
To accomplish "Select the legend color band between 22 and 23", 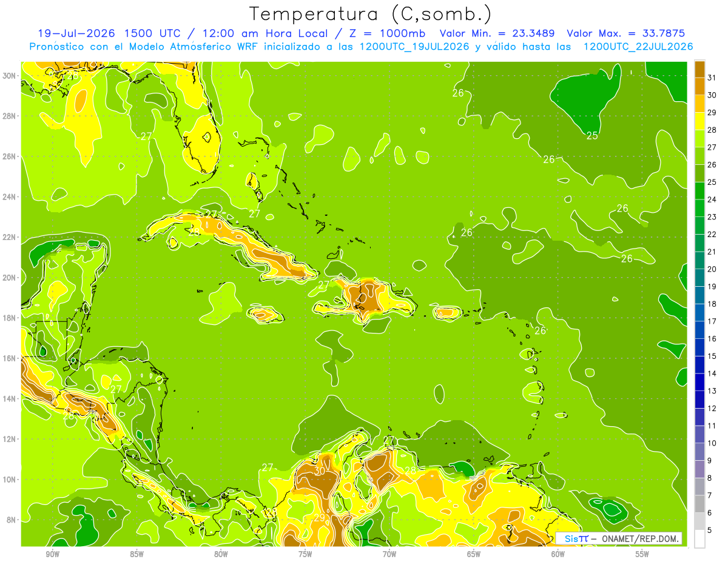I will click(699, 226).
